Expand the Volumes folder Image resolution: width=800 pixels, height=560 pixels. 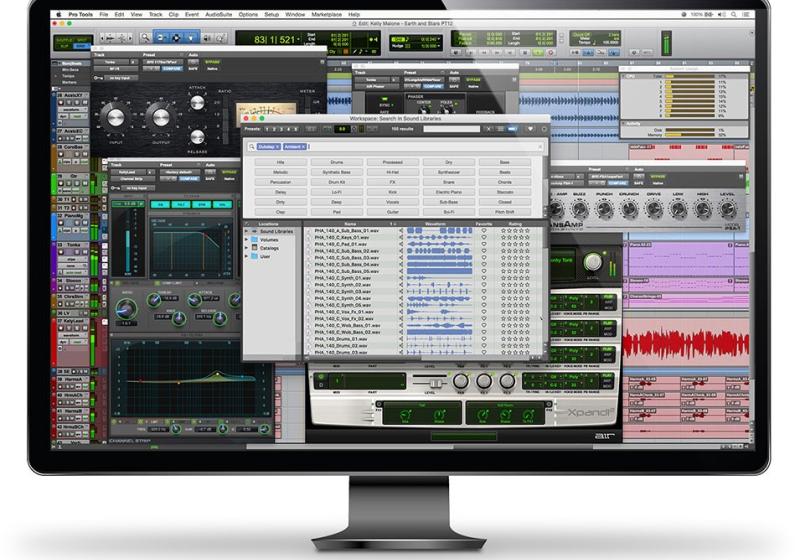[246, 240]
